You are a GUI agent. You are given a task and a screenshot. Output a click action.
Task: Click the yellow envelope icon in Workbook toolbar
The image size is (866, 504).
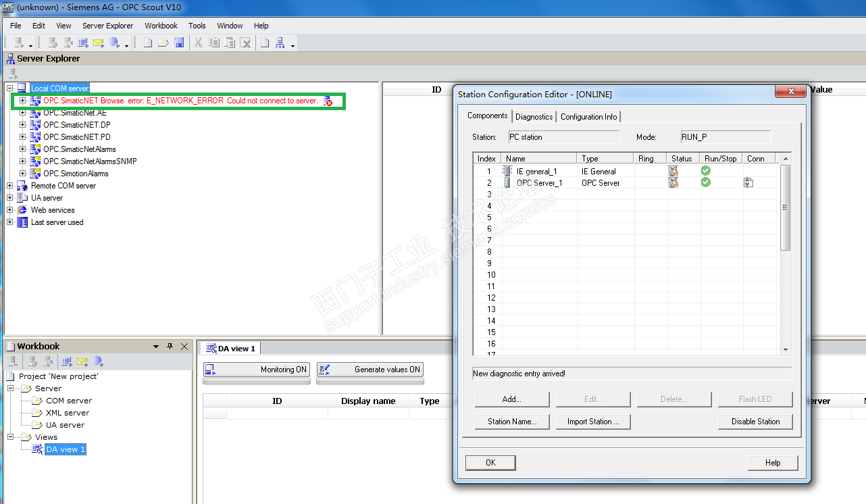pyautogui.click(x=82, y=361)
